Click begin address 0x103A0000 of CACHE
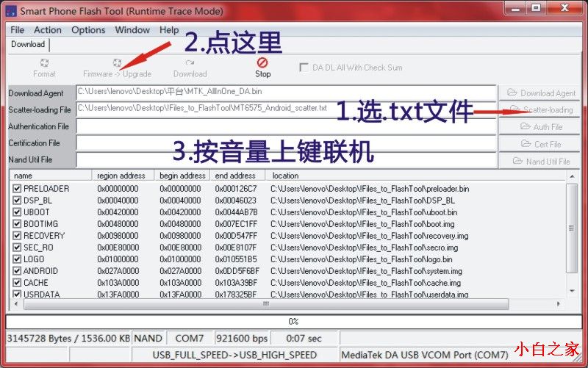Viewport: 588px width, 368px height. click(x=180, y=283)
